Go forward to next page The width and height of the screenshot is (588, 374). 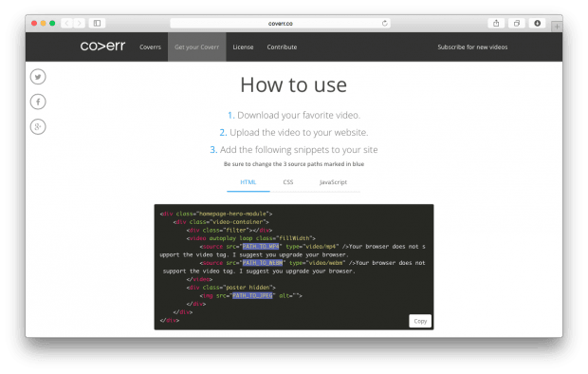(79, 24)
